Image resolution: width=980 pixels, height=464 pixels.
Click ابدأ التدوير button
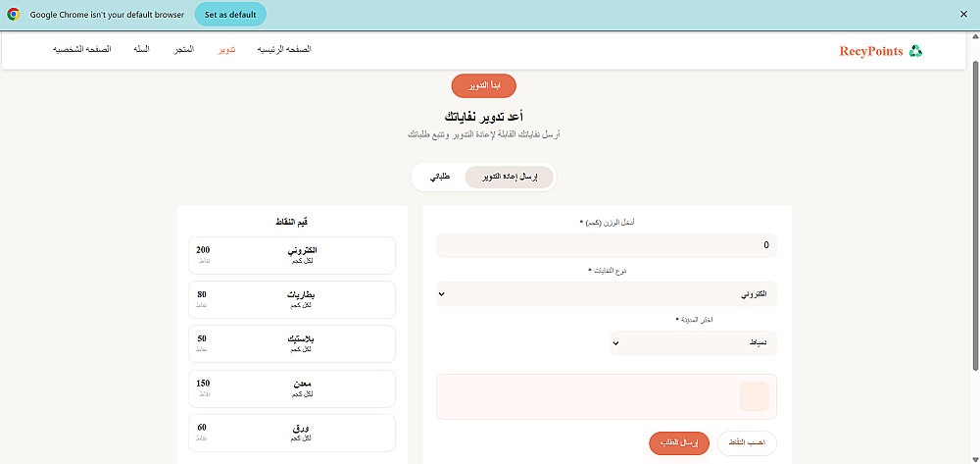484,85
